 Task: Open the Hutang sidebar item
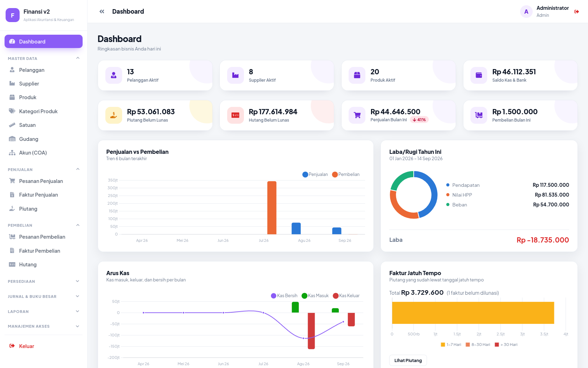click(43, 265)
